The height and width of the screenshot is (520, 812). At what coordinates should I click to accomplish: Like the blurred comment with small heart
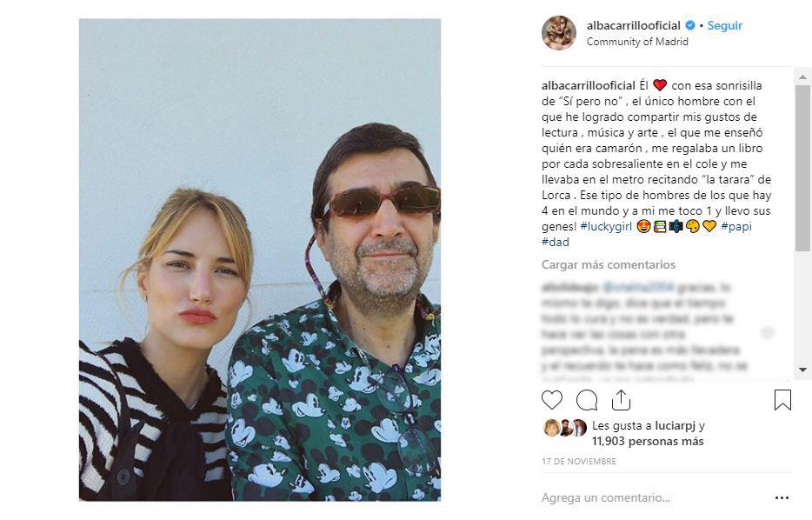(767, 333)
